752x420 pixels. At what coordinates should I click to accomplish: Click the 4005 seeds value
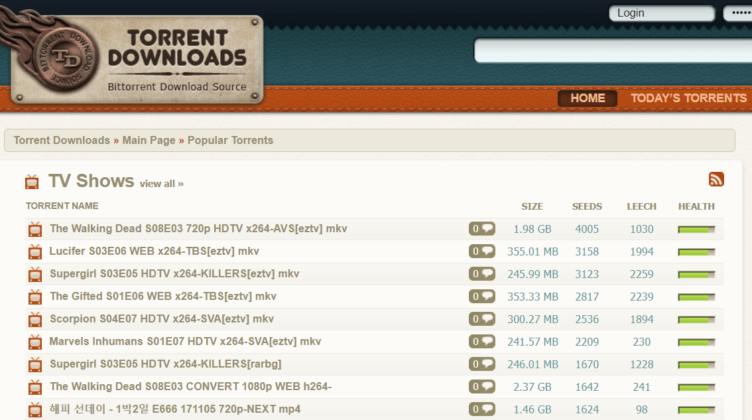(587, 229)
